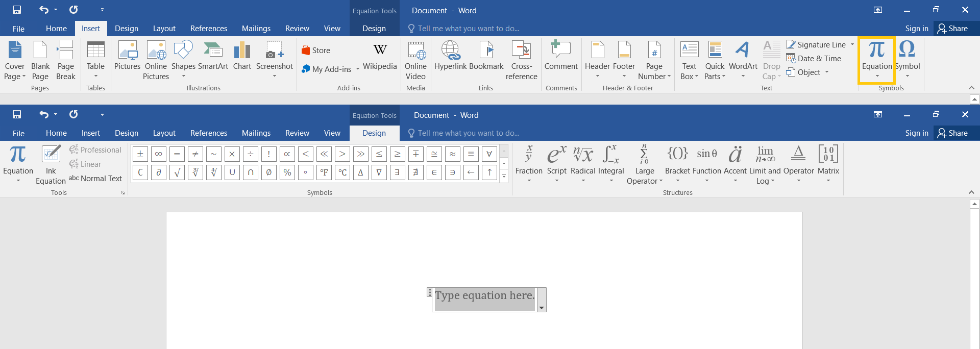Insert the less-than-or-equal-to symbol
Screen dimensions: 980x349
point(379,154)
